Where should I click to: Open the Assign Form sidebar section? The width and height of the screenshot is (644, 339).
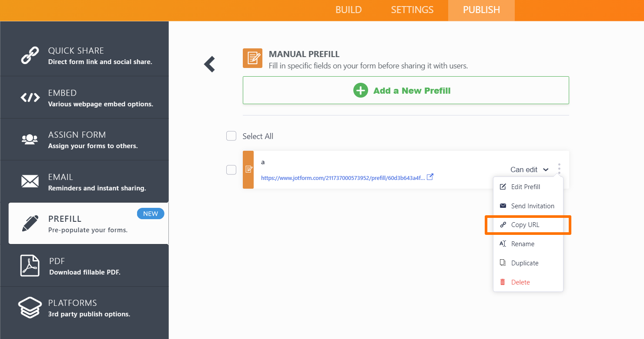coord(84,139)
